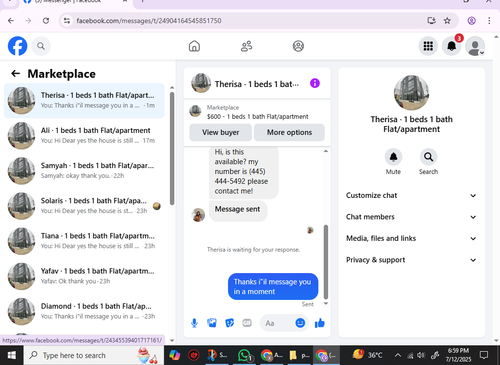Open Notifications bell with red badge
Screen dimensions: 500x365
[452, 46]
